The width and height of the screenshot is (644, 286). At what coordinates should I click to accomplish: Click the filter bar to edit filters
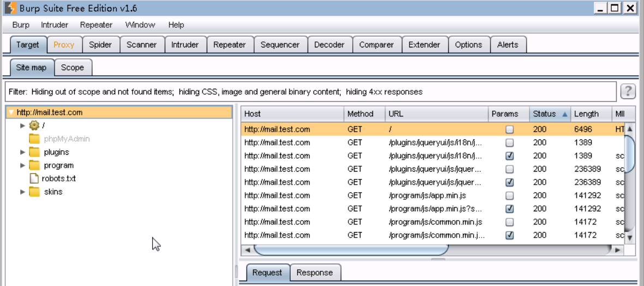310,92
